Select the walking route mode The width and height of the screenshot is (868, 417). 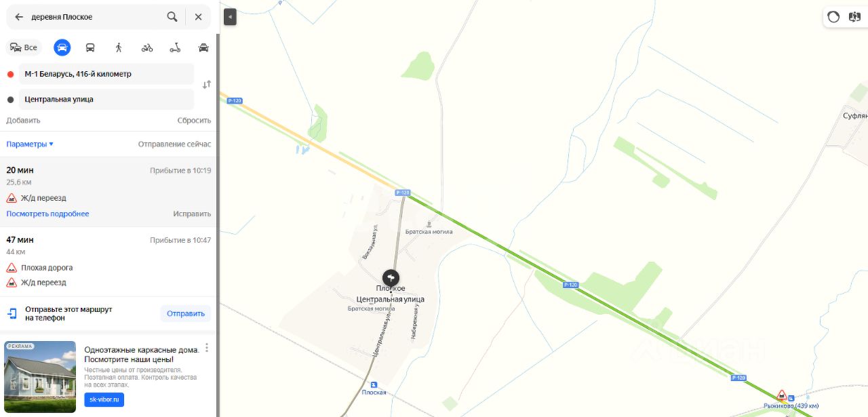[x=119, y=47]
